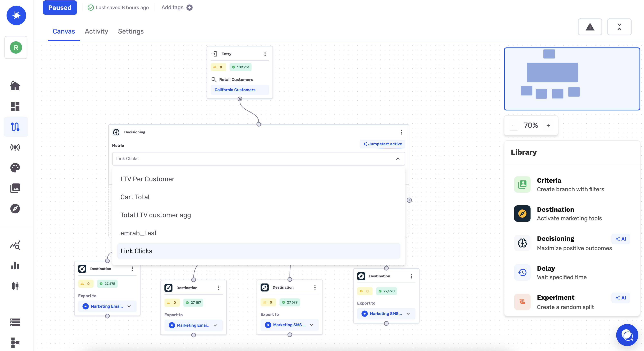Add Criteria from Library

(x=572, y=185)
